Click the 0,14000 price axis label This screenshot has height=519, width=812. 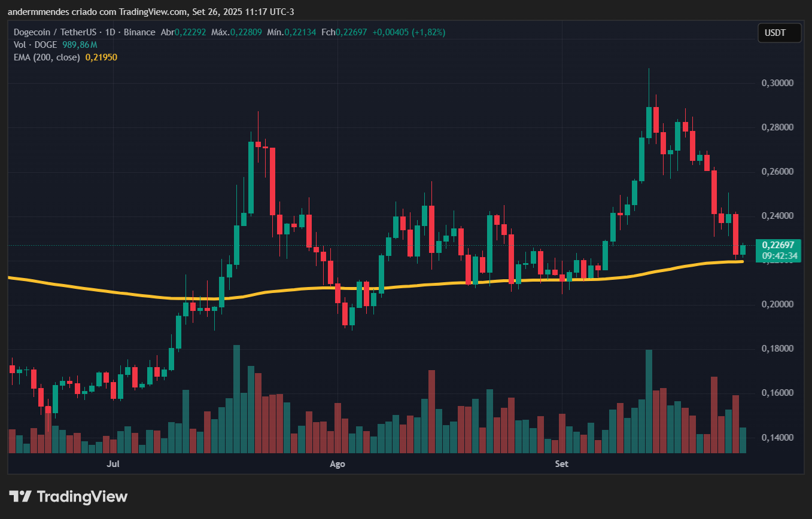coord(777,437)
